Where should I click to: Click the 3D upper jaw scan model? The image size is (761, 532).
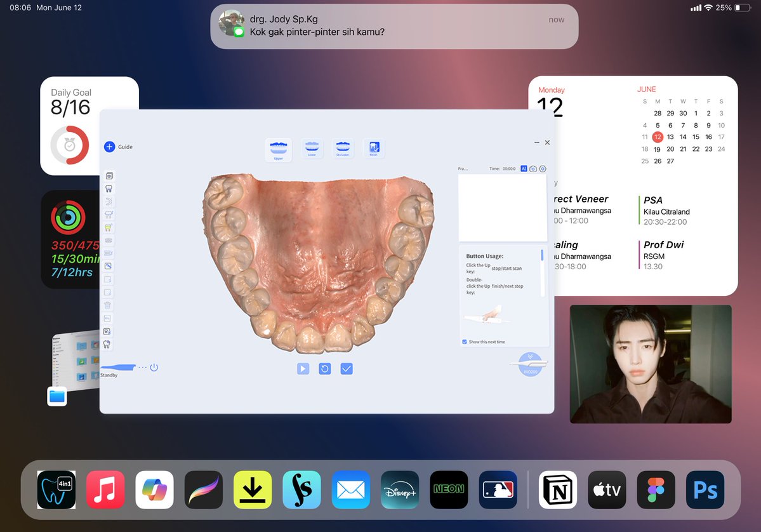(x=319, y=262)
